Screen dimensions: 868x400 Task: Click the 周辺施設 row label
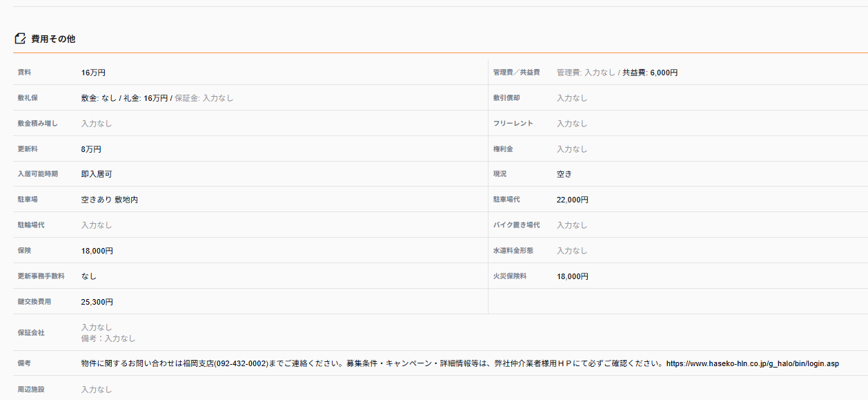click(31, 390)
